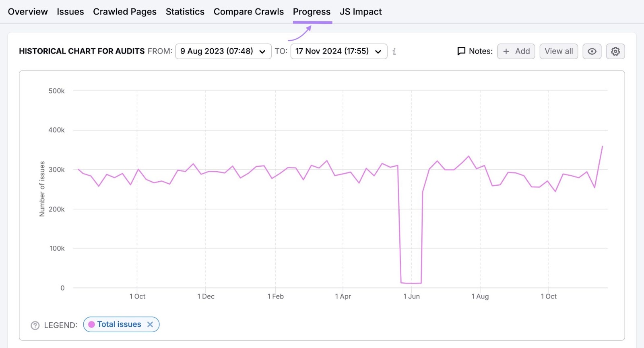Image resolution: width=644 pixels, height=348 pixels.
Task: Click the '1 Aug' axis label
Action: click(480, 296)
